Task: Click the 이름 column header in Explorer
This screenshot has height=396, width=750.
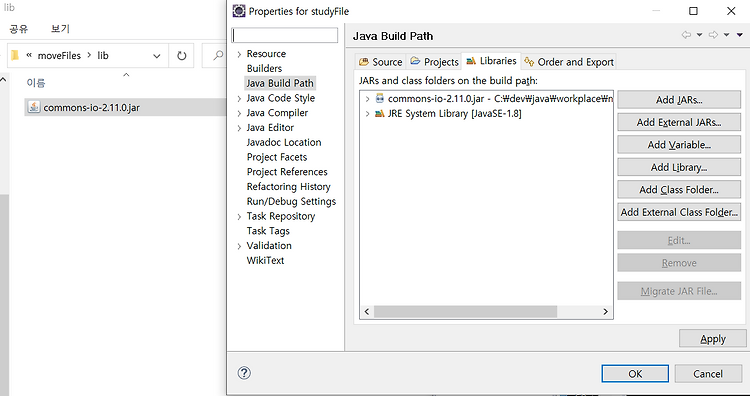Action: click(x=36, y=83)
